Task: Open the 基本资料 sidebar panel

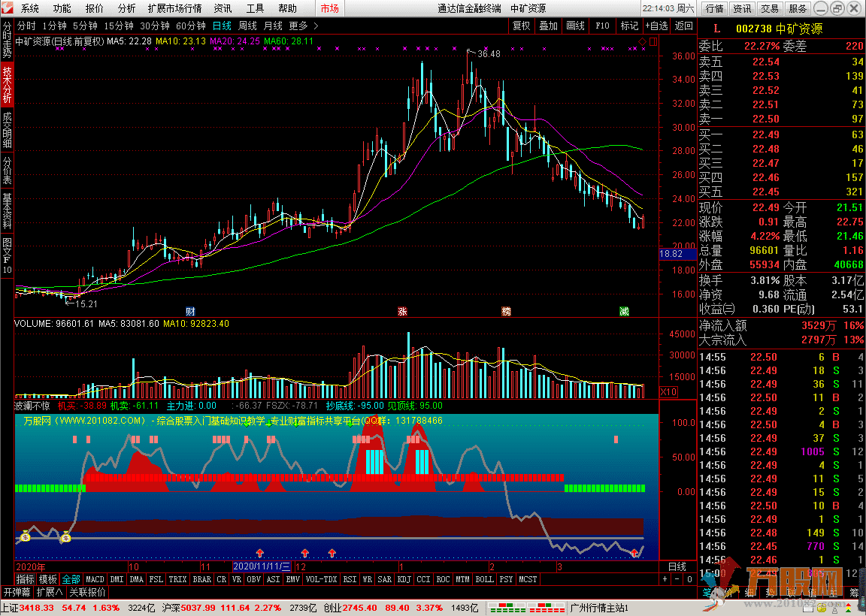Action: (7, 210)
